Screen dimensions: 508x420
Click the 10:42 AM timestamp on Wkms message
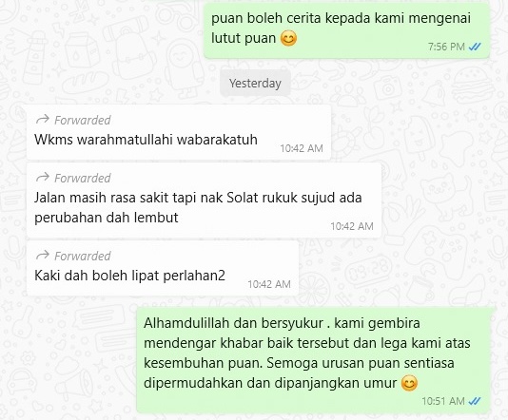coord(302,148)
